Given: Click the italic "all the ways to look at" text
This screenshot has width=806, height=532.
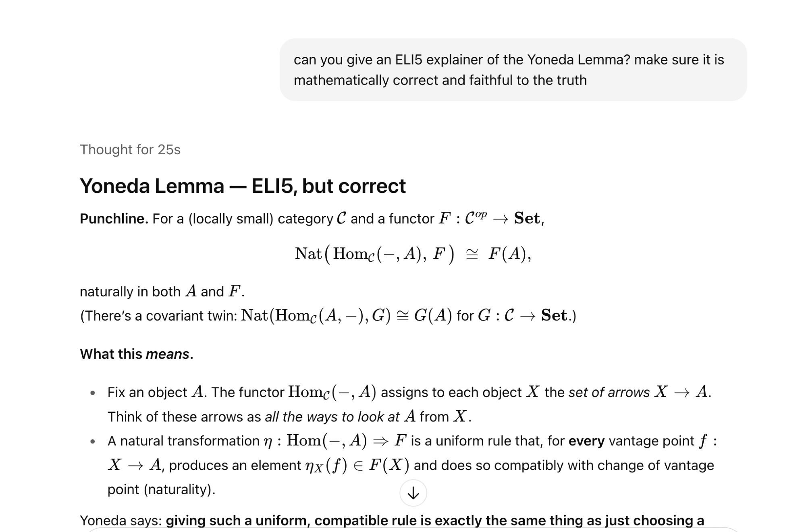Looking at the screenshot, I should [x=332, y=416].
